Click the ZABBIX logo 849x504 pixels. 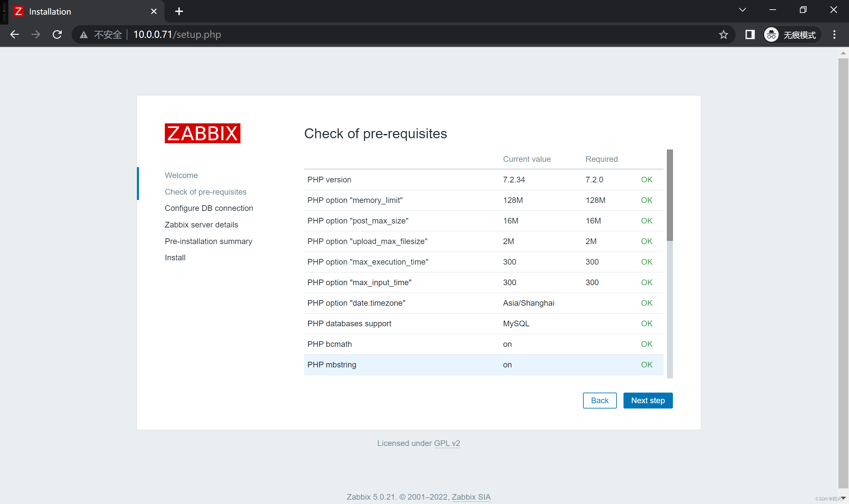click(202, 133)
